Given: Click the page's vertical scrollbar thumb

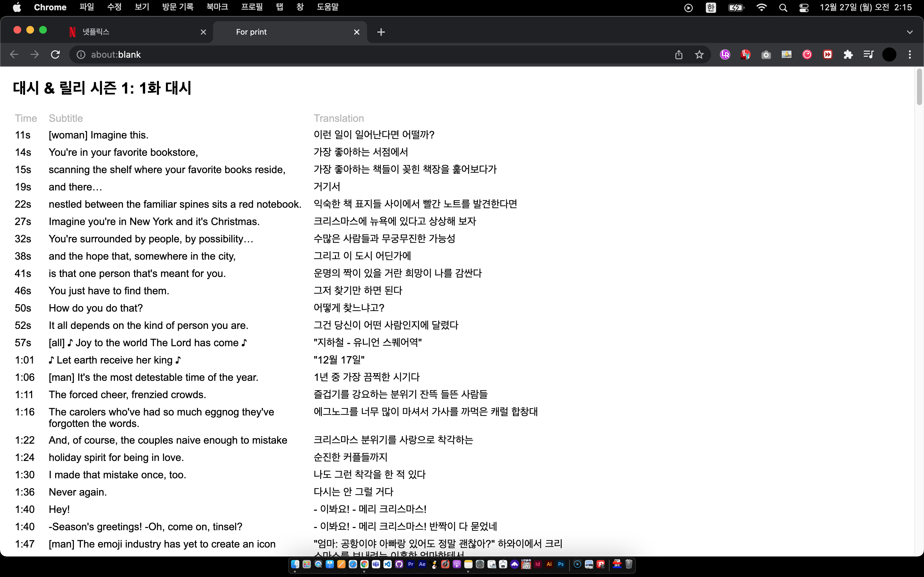Looking at the screenshot, I should pos(919,87).
